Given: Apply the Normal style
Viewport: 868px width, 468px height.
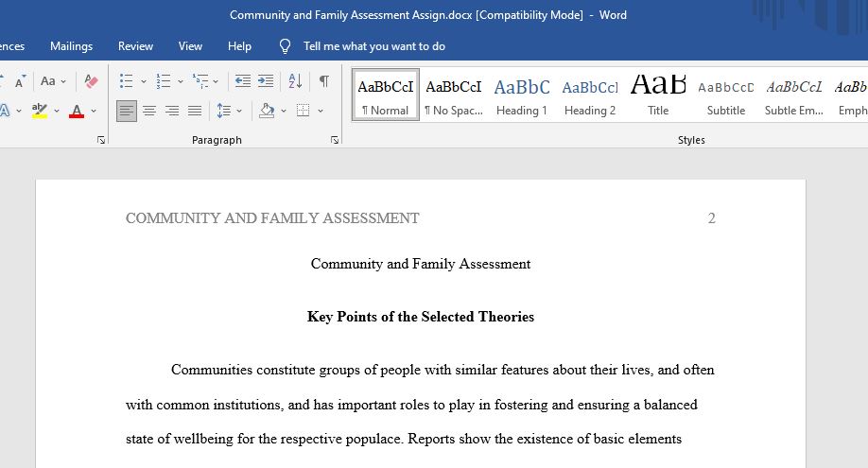Looking at the screenshot, I should pyautogui.click(x=385, y=95).
